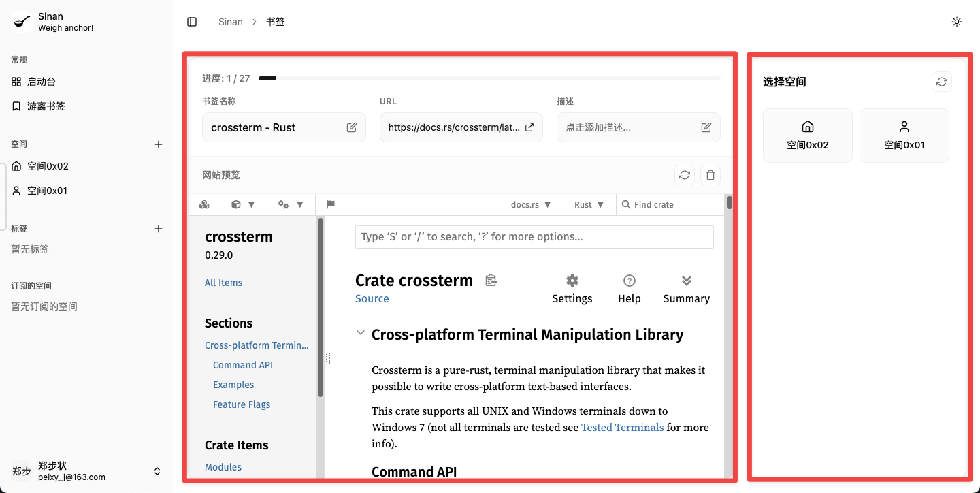Click the docs.rs cubes logo icon
Screen dimensions: 980x493
pos(204,204)
